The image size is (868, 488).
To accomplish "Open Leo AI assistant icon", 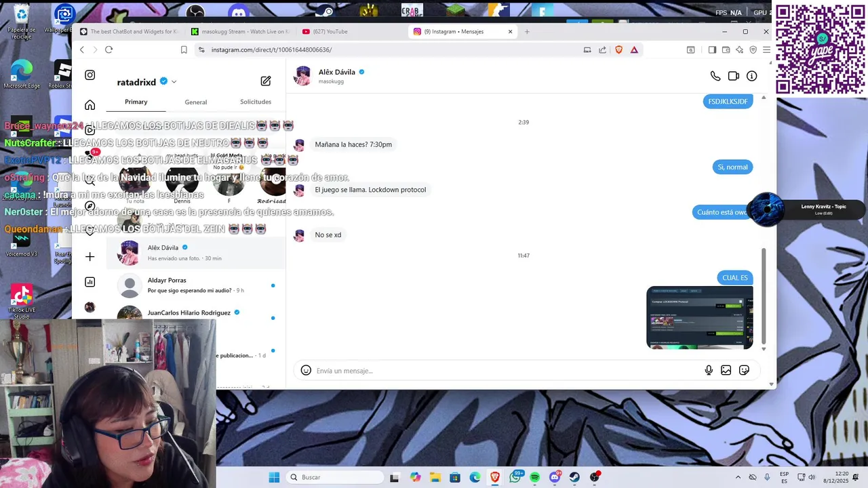I will [739, 49].
